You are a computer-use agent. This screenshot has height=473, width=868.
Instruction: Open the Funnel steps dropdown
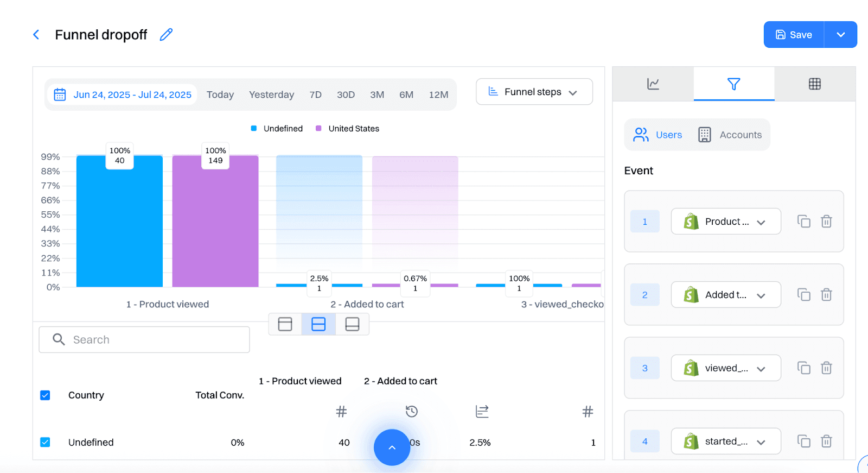coord(534,92)
